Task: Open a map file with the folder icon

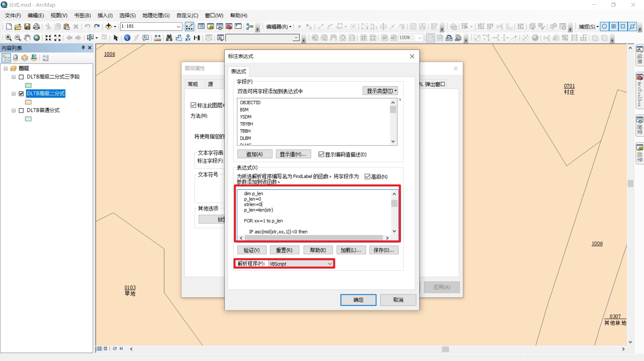Action: [18, 26]
